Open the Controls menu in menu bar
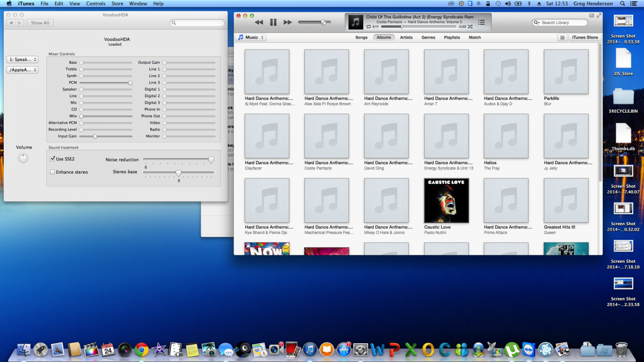The height and width of the screenshot is (362, 644). [96, 4]
